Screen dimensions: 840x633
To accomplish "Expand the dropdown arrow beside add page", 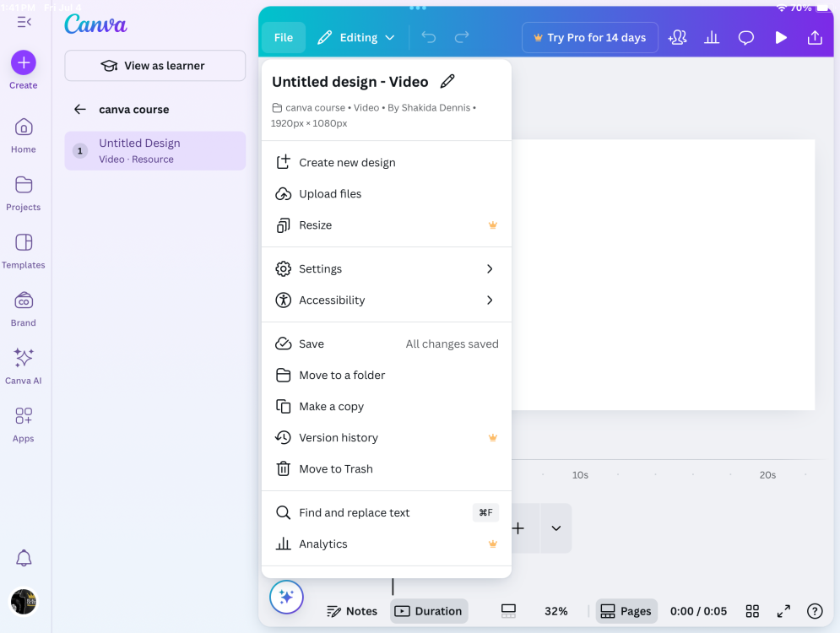I will tap(555, 528).
